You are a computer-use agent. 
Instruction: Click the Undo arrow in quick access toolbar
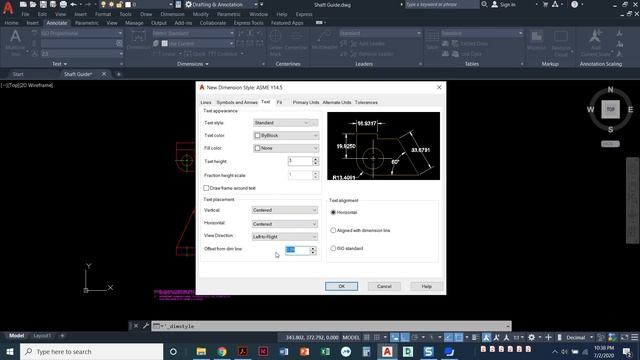73,4
